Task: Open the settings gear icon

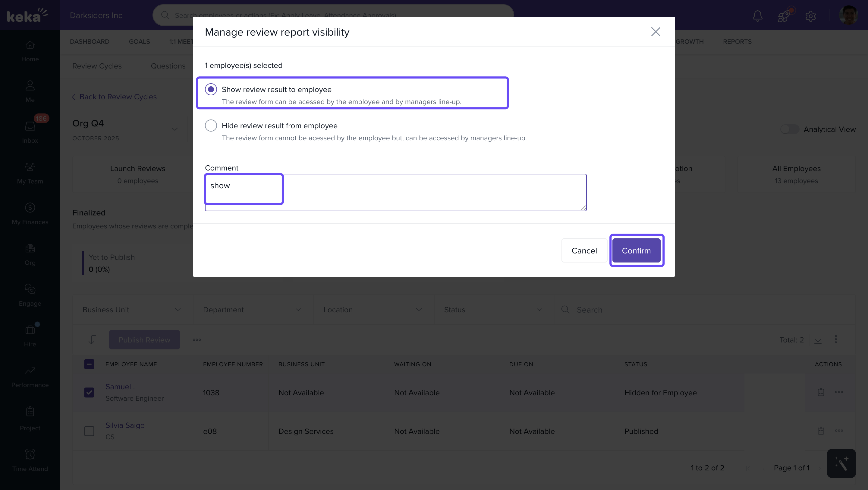Action: click(810, 16)
